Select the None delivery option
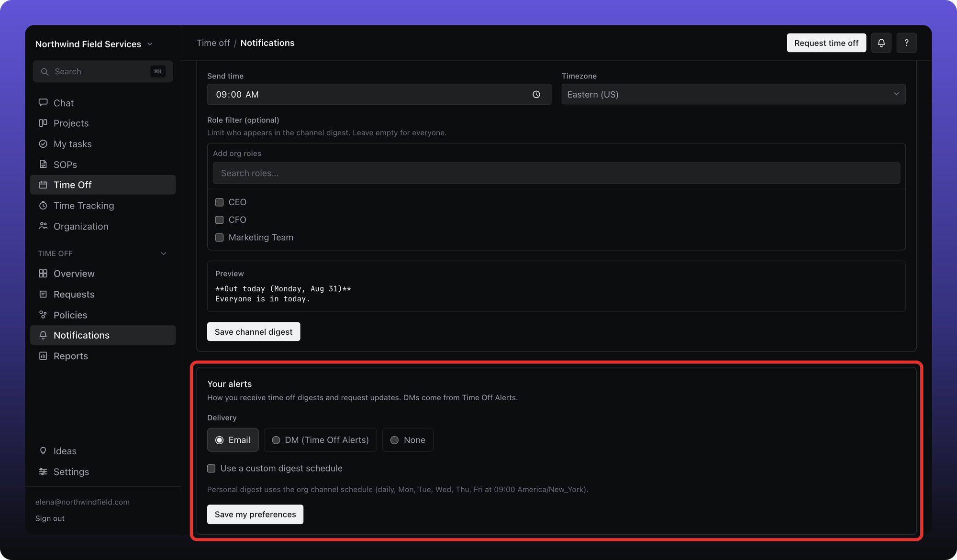Screen dimensions: 957x560 point(408,440)
